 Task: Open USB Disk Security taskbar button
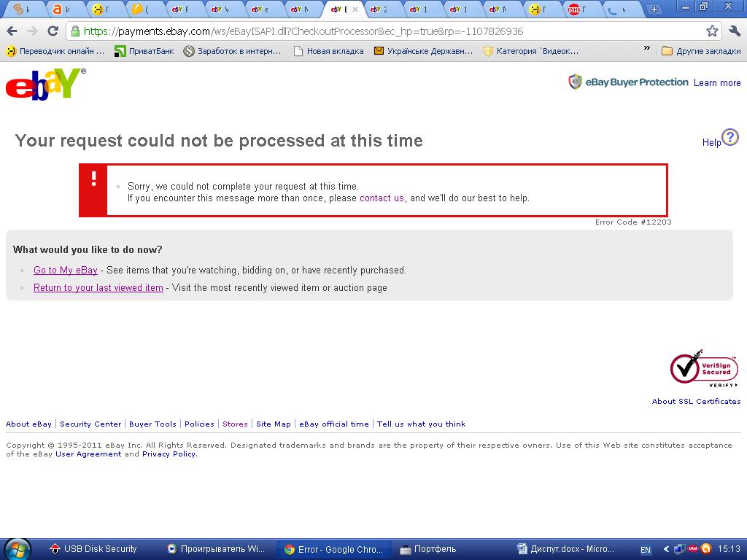[93, 549]
